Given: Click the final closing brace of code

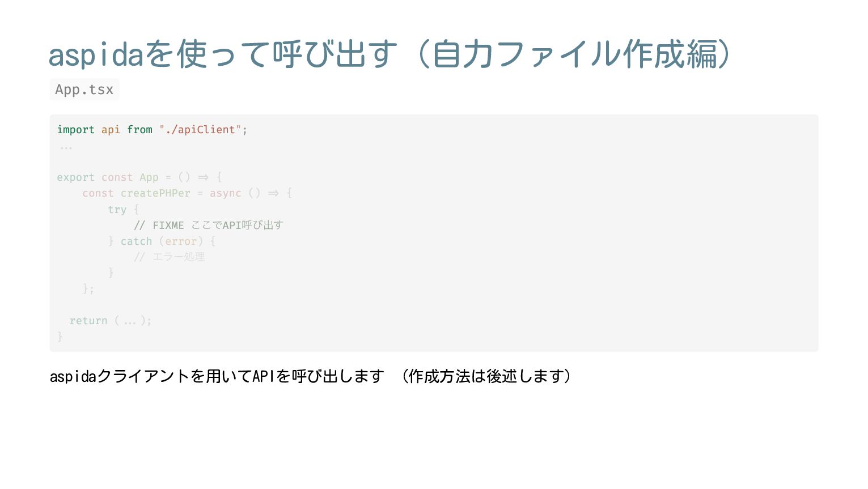Looking at the screenshot, I should point(60,337).
